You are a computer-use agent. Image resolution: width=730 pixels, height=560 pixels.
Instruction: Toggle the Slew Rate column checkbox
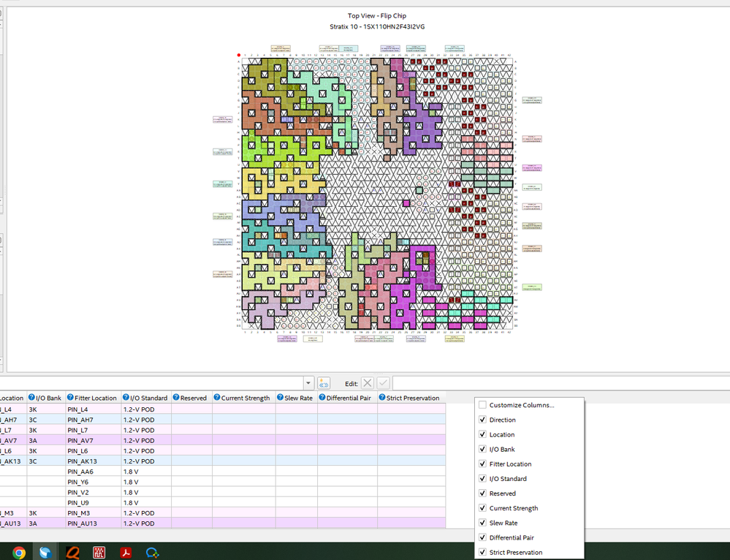pos(482,523)
